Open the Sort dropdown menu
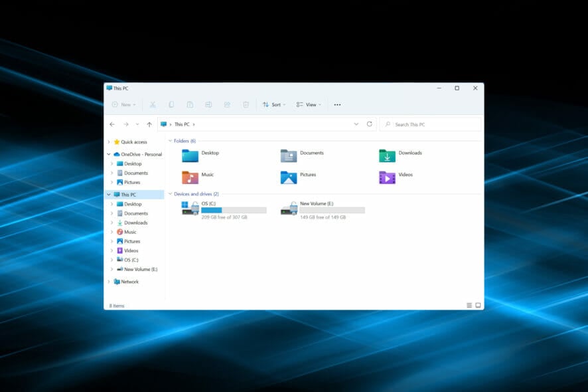 coord(274,105)
